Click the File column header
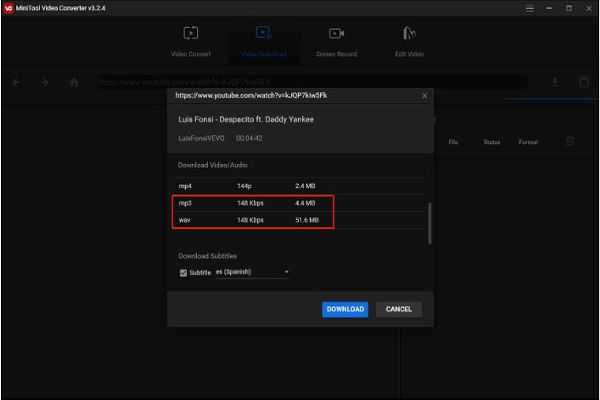600x400 pixels. click(453, 142)
